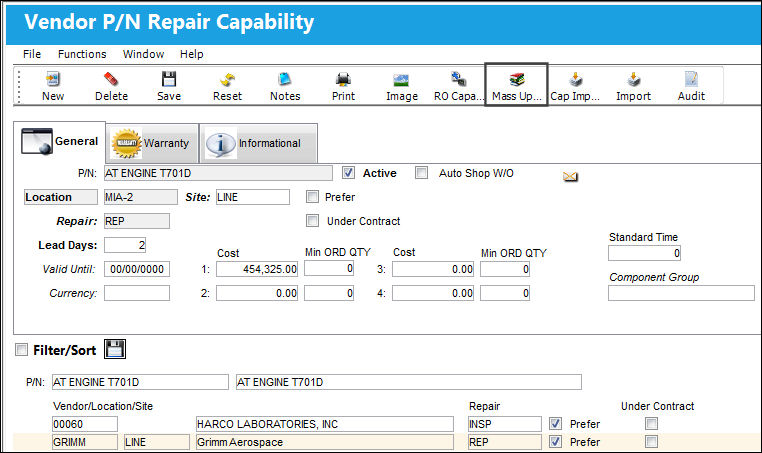Click the Component Group field

click(681, 293)
